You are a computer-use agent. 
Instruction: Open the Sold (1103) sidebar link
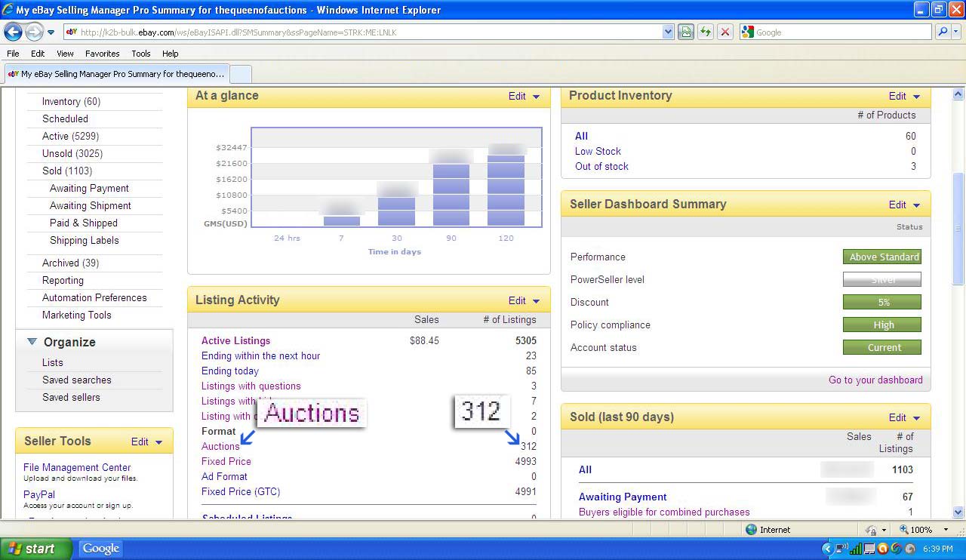(67, 171)
